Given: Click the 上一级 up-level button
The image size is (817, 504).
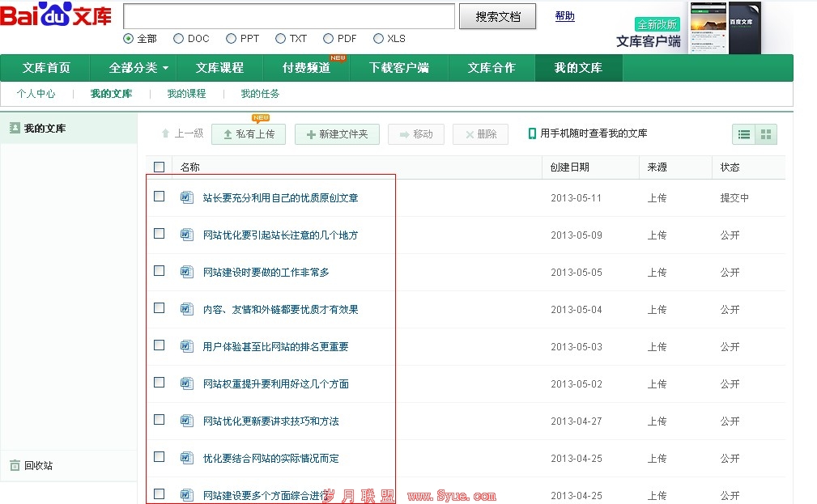Looking at the screenshot, I should coord(182,133).
